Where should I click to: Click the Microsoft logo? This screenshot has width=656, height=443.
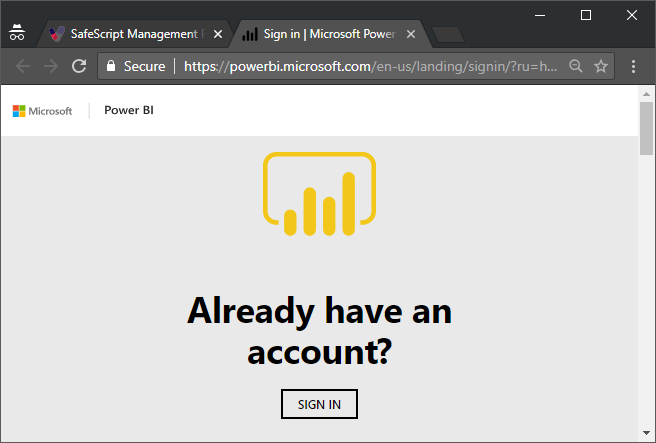pyautogui.click(x=42, y=111)
